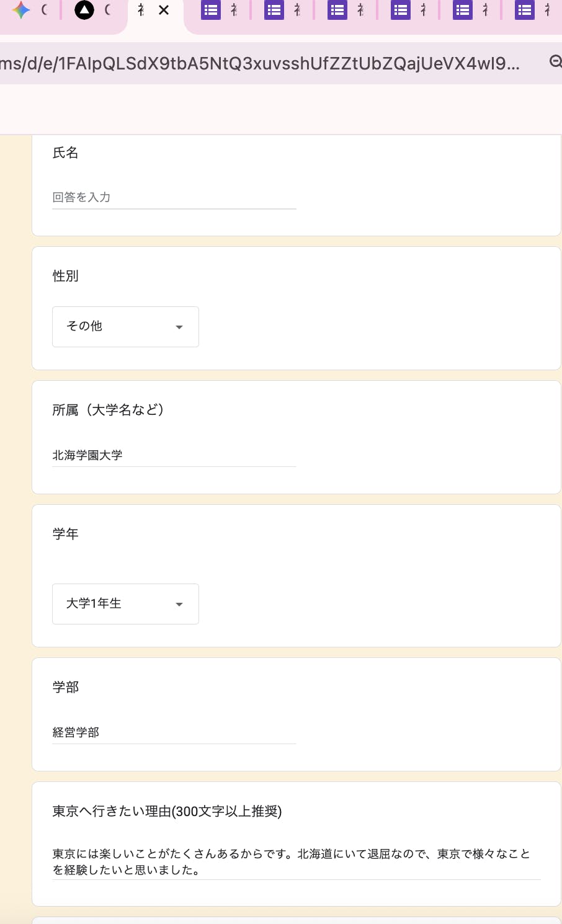Click the 東京へ行きたい理由 question title

(x=167, y=811)
